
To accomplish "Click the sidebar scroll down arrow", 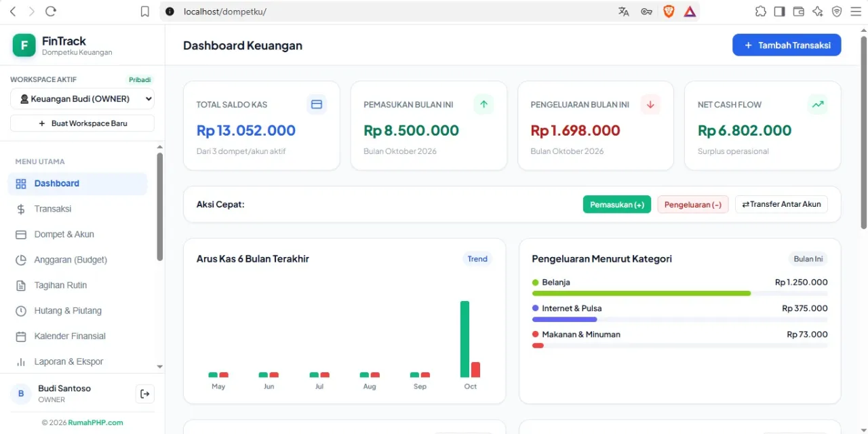I will click(160, 367).
